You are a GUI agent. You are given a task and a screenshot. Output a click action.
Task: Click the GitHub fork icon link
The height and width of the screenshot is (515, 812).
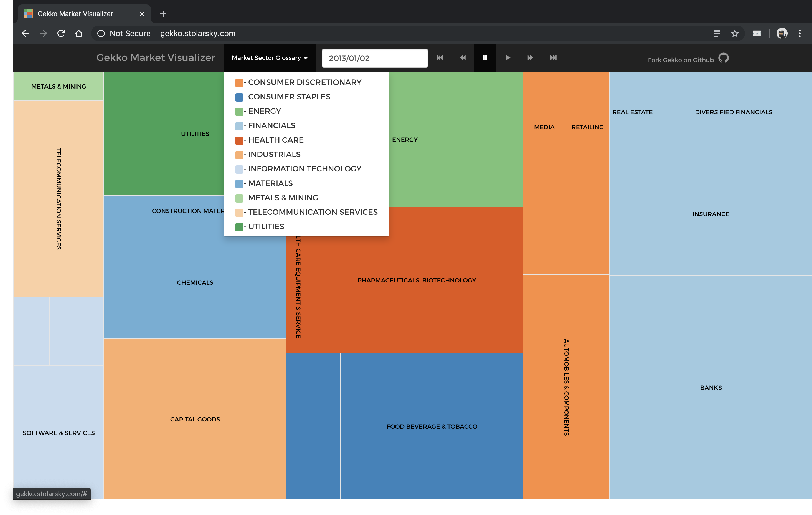click(x=724, y=58)
